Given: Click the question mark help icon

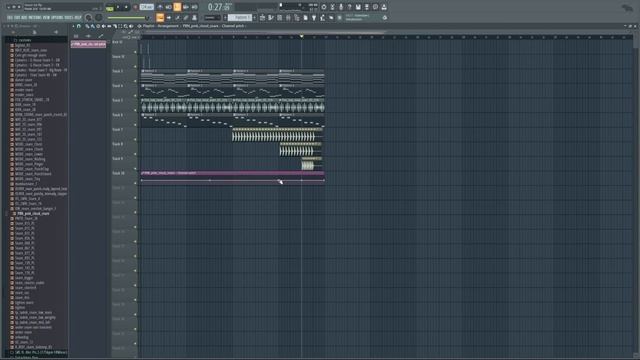Looking at the screenshot, I should point(349,7).
